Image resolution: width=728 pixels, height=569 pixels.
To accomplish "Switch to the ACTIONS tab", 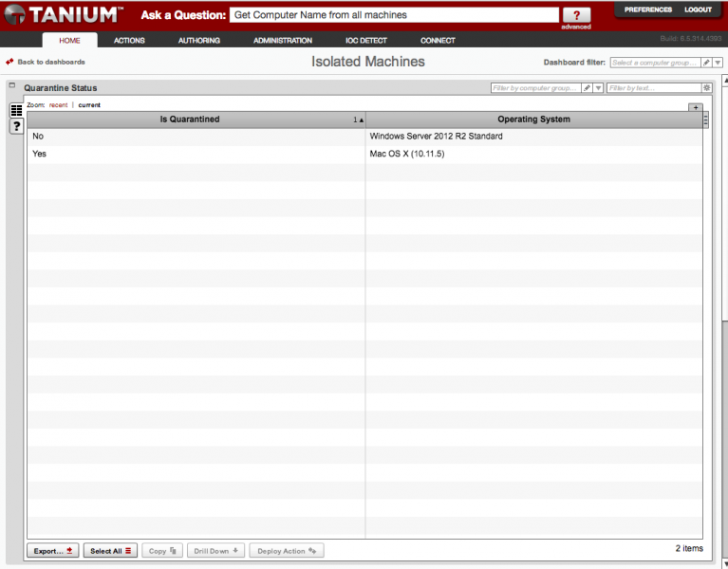I will click(x=129, y=41).
